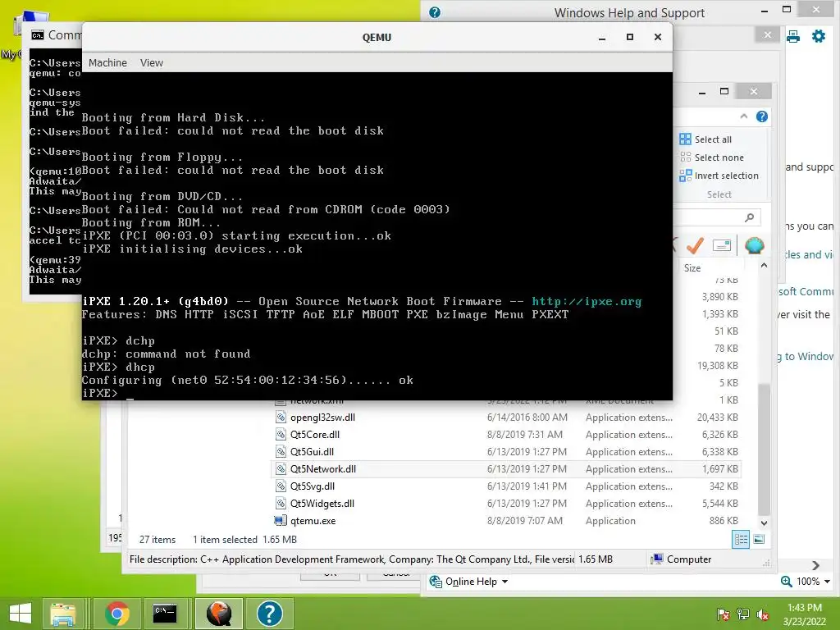
Task: Click the opengl32sw.dll file icon
Action: point(281,418)
